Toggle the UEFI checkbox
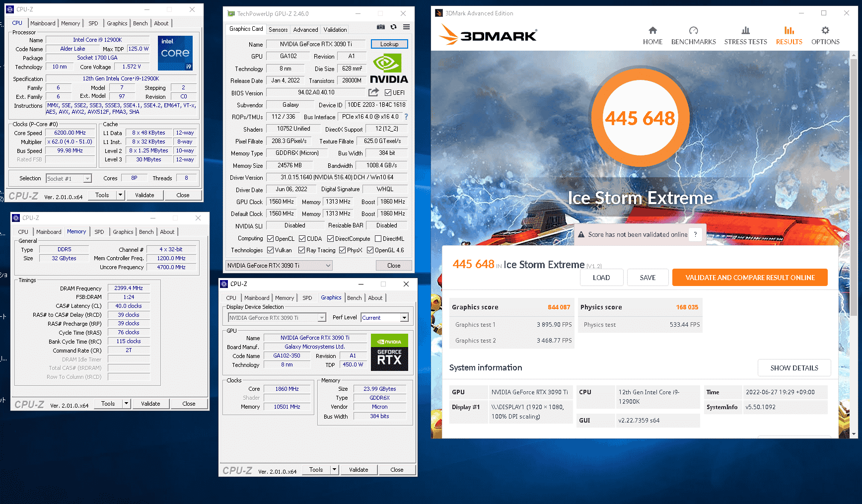This screenshot has height=504, width=862. [x=388, y=93]
